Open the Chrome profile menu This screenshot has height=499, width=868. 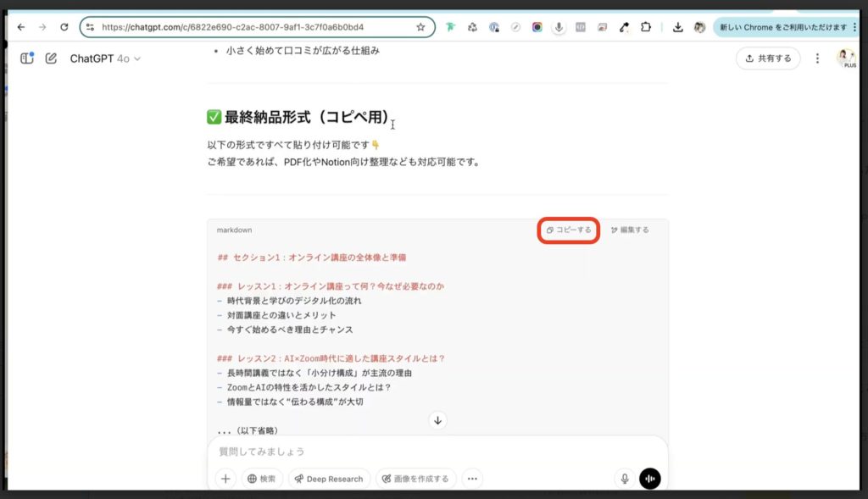(700, 26)
